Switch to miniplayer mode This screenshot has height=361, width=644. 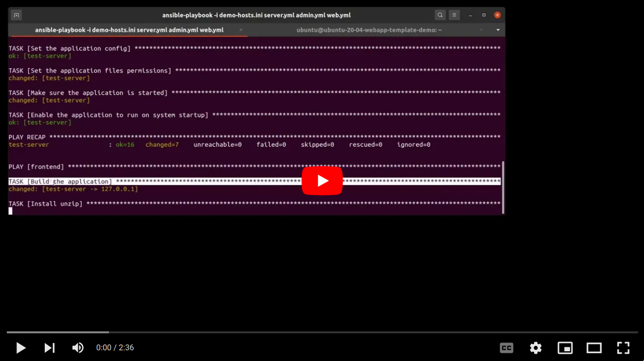pyautogui.click(x=565, y=348)
